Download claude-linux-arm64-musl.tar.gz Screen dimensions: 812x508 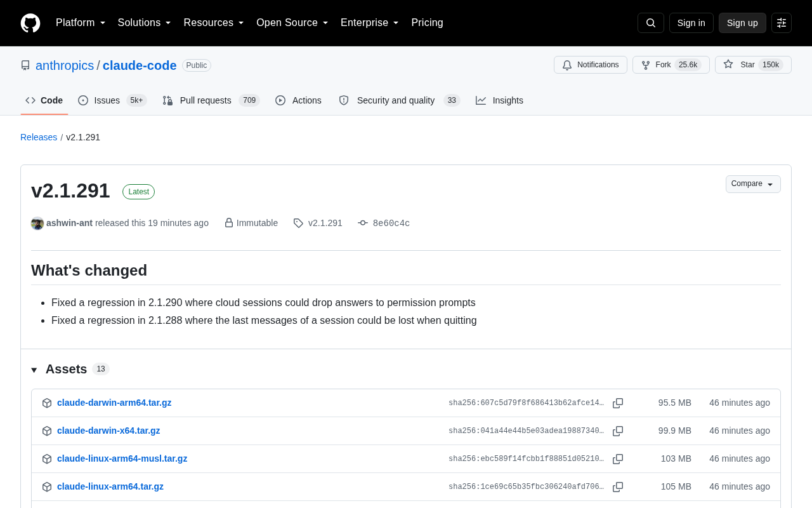122,458
